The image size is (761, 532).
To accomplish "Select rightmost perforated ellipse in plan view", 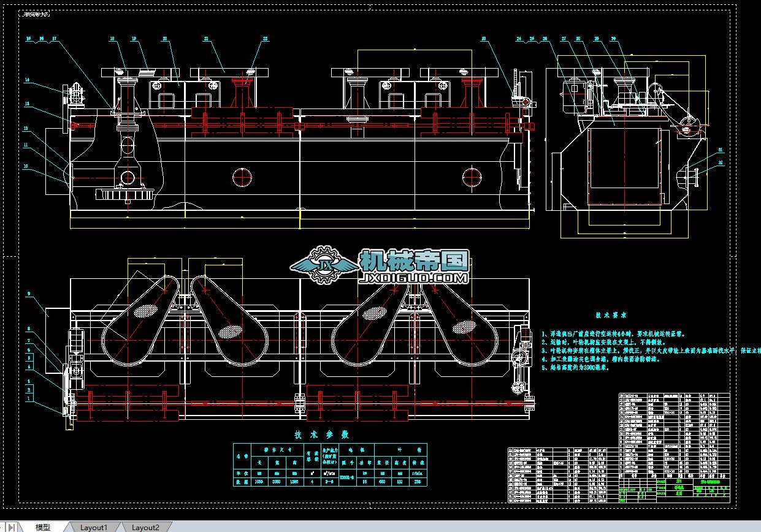I will [463, 328].
